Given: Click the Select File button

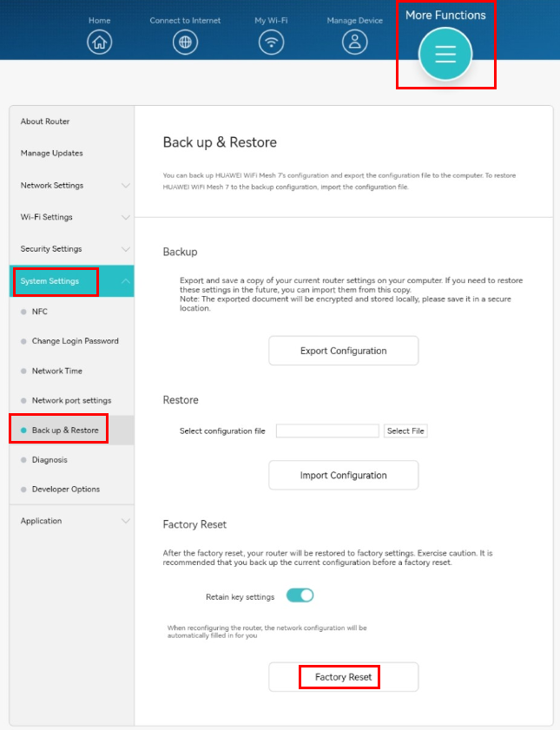Looking at the screenshot, I should (x=405, y=431).
